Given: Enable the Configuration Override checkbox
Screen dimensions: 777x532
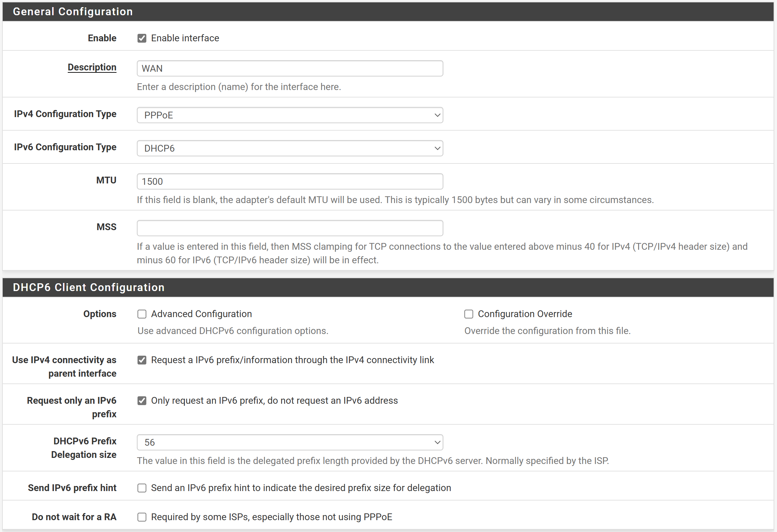Looking at the screenshot, I should point(469,314).
